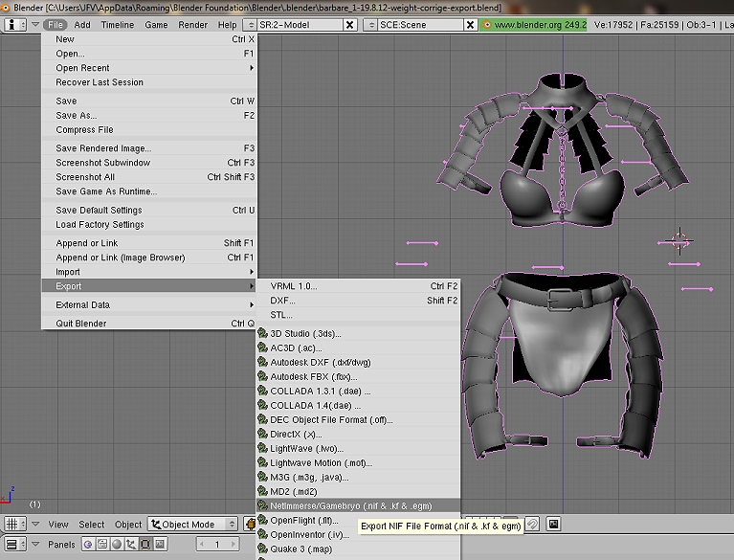Choose Open... from the File menu
Image resolution: width=734 pixels, height=560 pixels.
[149, 54]
